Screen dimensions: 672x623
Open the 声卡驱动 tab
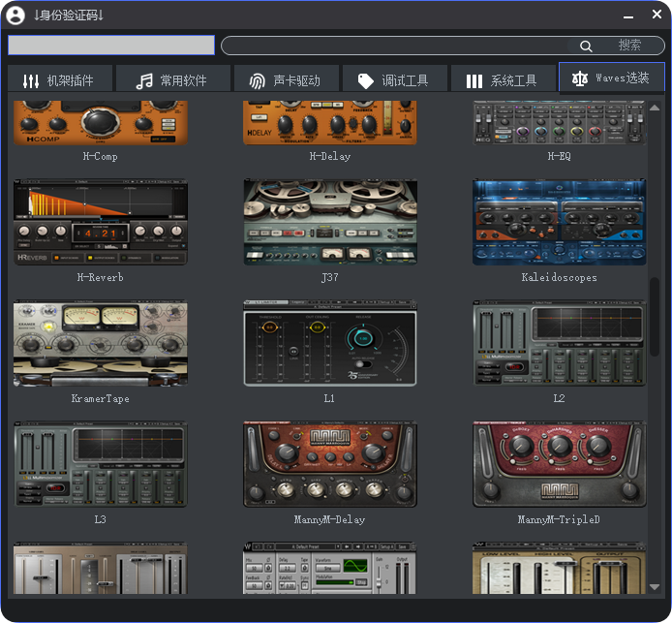pos(287,78)
